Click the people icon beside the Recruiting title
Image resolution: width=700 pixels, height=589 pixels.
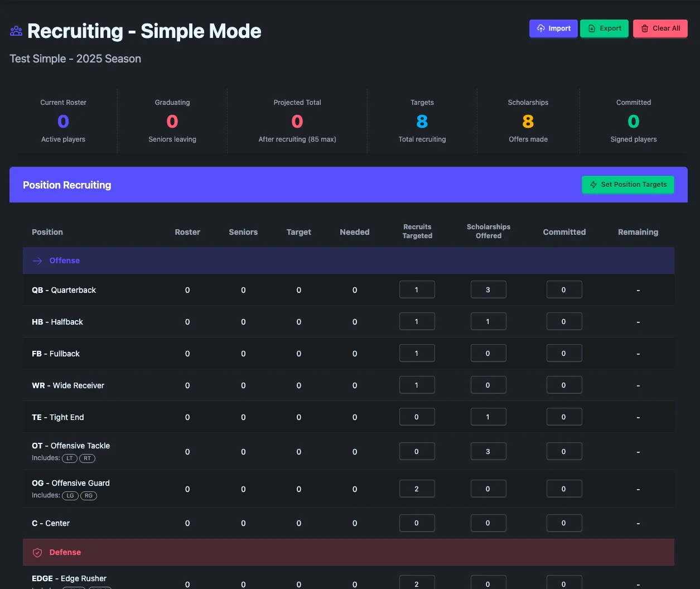click(x=16, y=31)
